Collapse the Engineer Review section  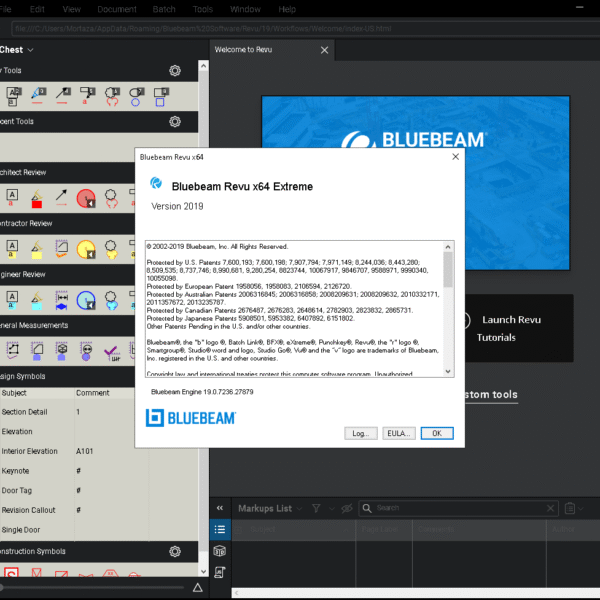point(67,274)
